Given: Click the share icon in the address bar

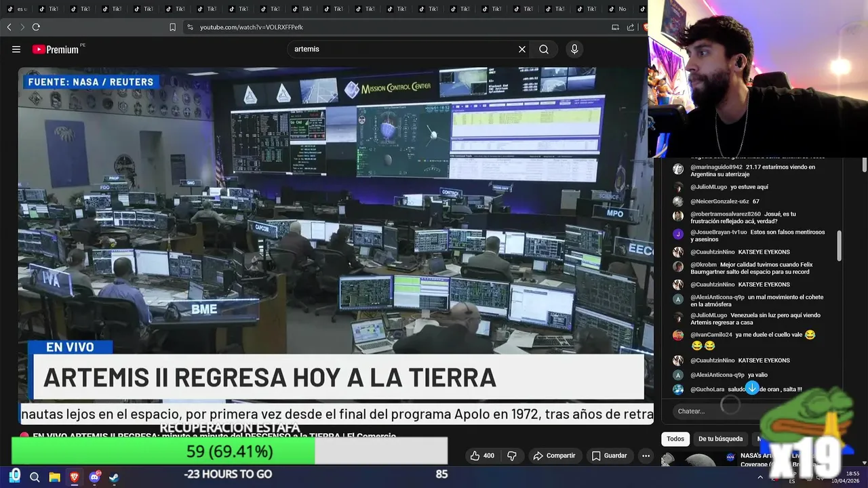Looking at the screenshot, I should tap(631, 27).
